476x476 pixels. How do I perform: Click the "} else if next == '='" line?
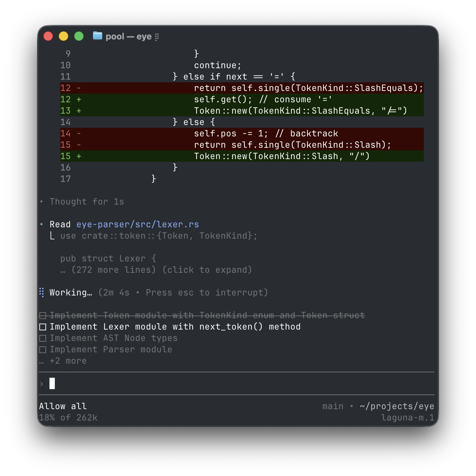click(234, 77)
